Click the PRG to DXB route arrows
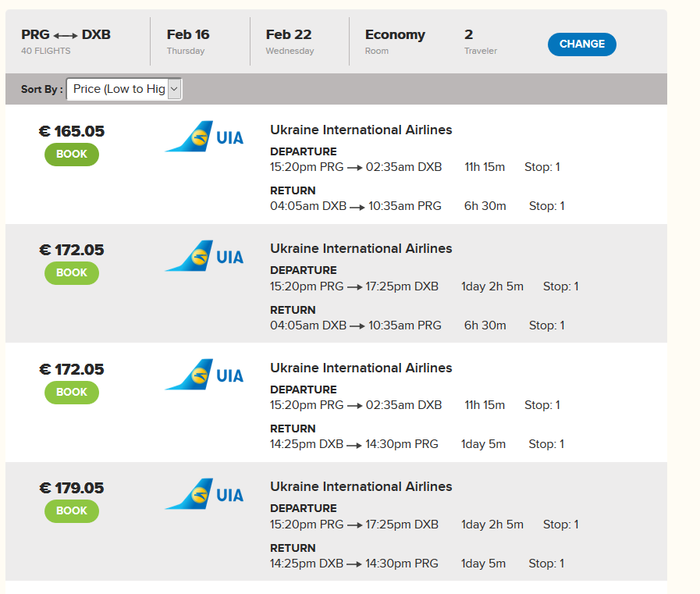This screenshot has width=700, height=594. coord(66,35)
